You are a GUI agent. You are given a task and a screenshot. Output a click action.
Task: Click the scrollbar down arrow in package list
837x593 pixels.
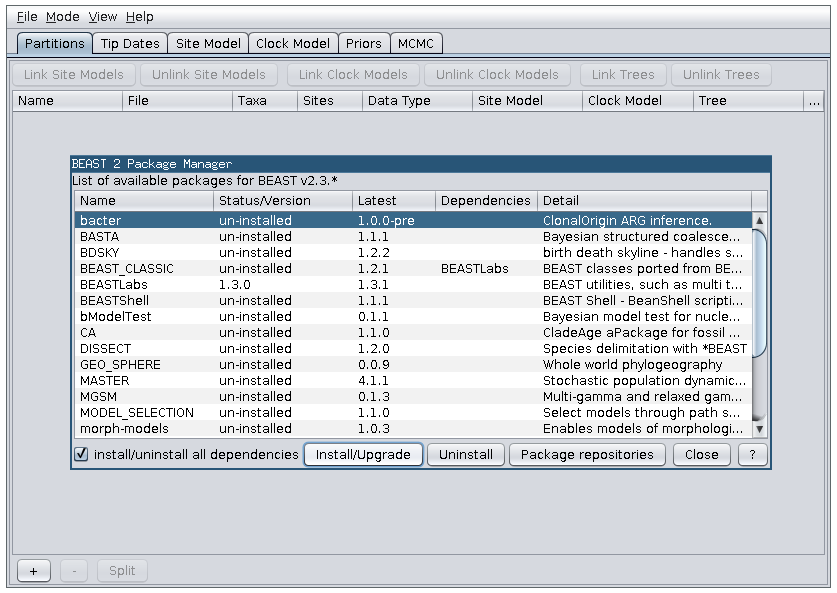[x=760, y=429]
